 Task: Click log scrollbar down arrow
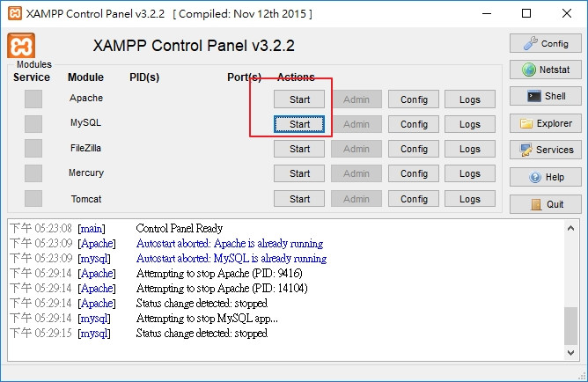coord(570,352)
